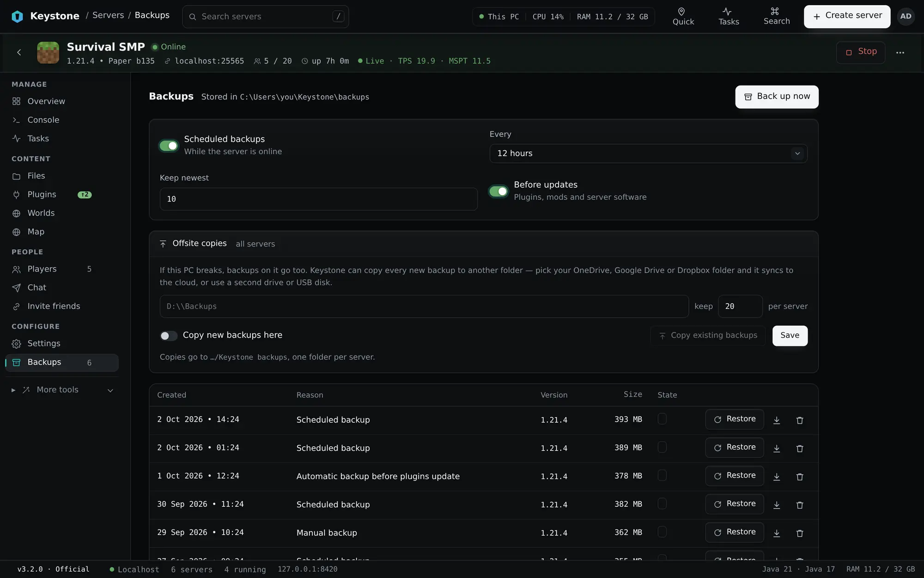Click the Copy existing backups button
Image resolution: width=924 pixels, height=578 pixels.
pos(708,336)
